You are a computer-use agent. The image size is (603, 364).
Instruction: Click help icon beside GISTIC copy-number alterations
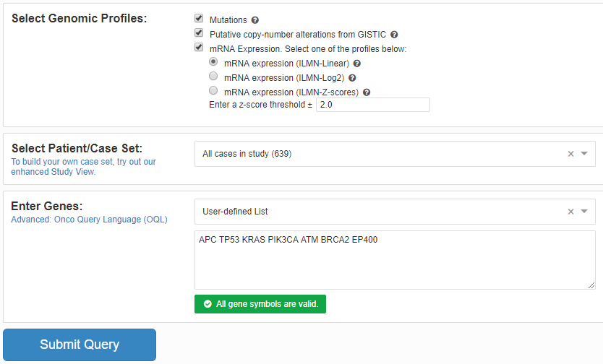(394, 35)
